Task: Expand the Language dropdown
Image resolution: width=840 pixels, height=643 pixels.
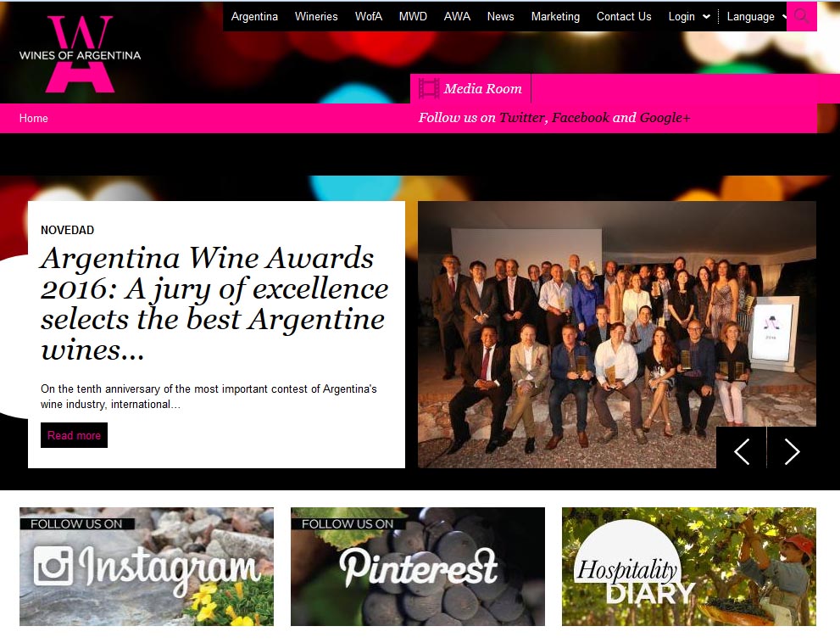Action: [x=756, y=17]
